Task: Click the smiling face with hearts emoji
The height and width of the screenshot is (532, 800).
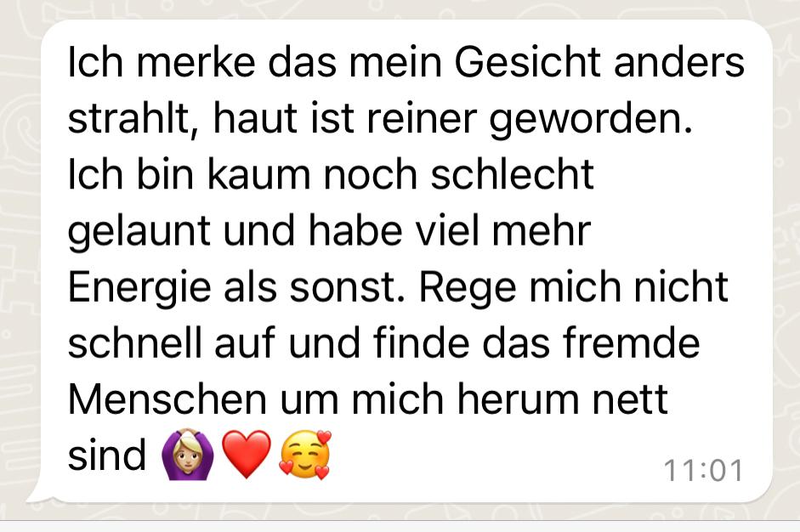Action: click(305, 455)
